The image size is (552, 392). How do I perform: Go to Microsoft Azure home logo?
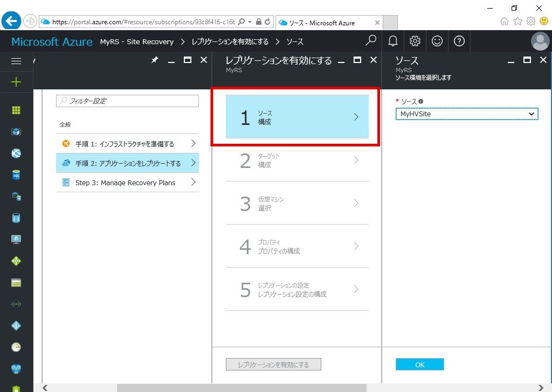click(52, 41)
